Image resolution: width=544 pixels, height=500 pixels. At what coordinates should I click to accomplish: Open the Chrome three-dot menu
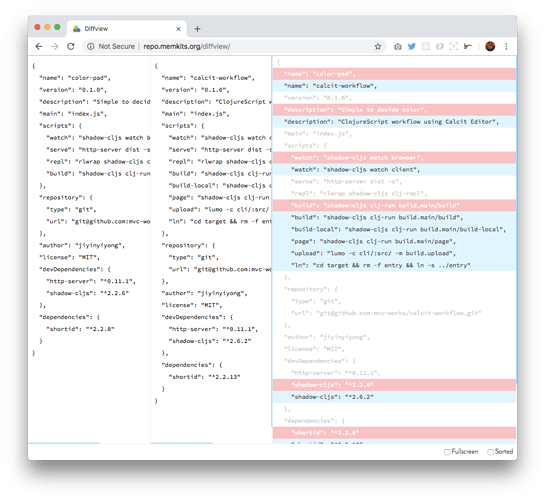coord(506,46)
